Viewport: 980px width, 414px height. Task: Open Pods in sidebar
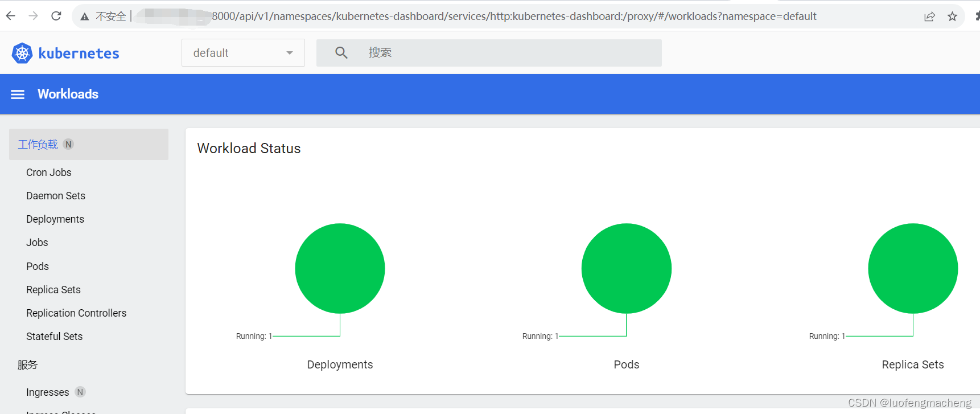pyautogui.click(x=38, y=267)
